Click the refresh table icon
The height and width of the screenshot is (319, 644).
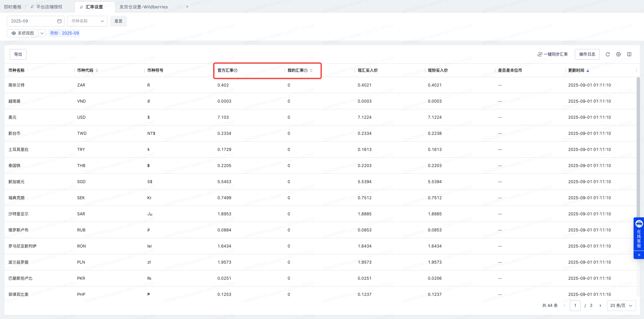coord(607,54)
